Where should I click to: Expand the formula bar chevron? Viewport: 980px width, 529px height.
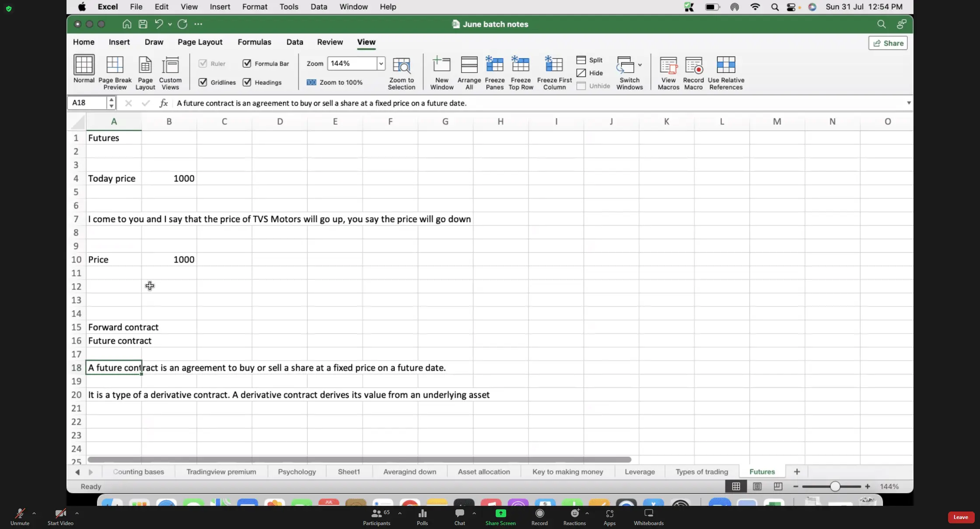point(909,103)
